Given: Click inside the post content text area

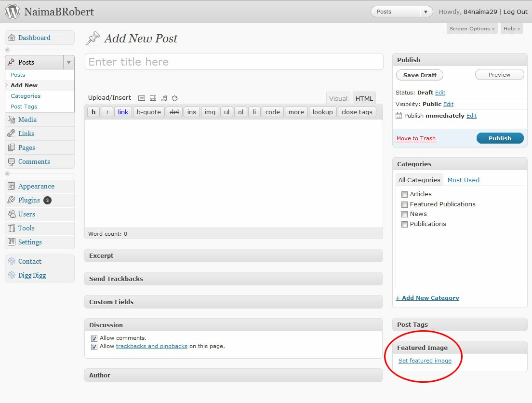Looking at the screenshot, I should [x=234, y=174].
